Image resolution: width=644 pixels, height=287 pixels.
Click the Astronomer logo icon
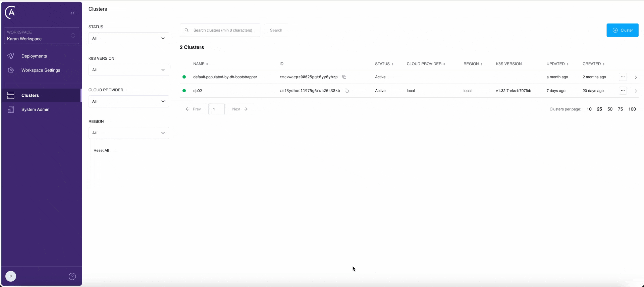coord(11,12)
